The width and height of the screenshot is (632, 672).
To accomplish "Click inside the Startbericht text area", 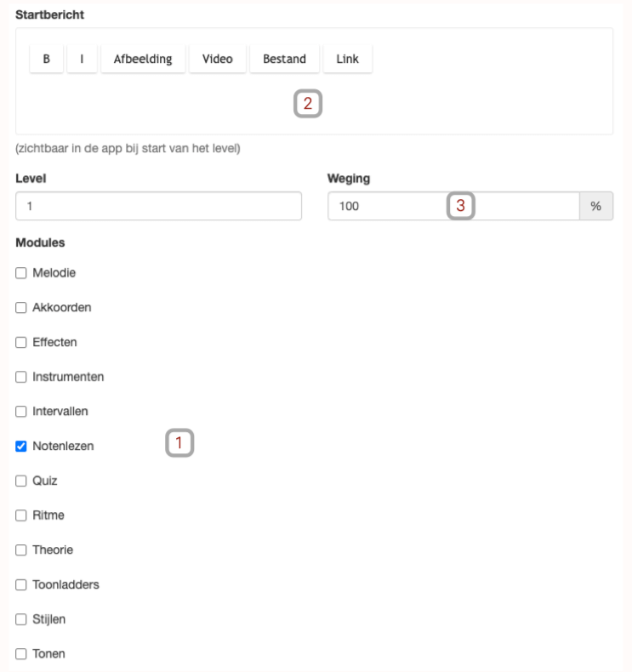I will [314, 105].
